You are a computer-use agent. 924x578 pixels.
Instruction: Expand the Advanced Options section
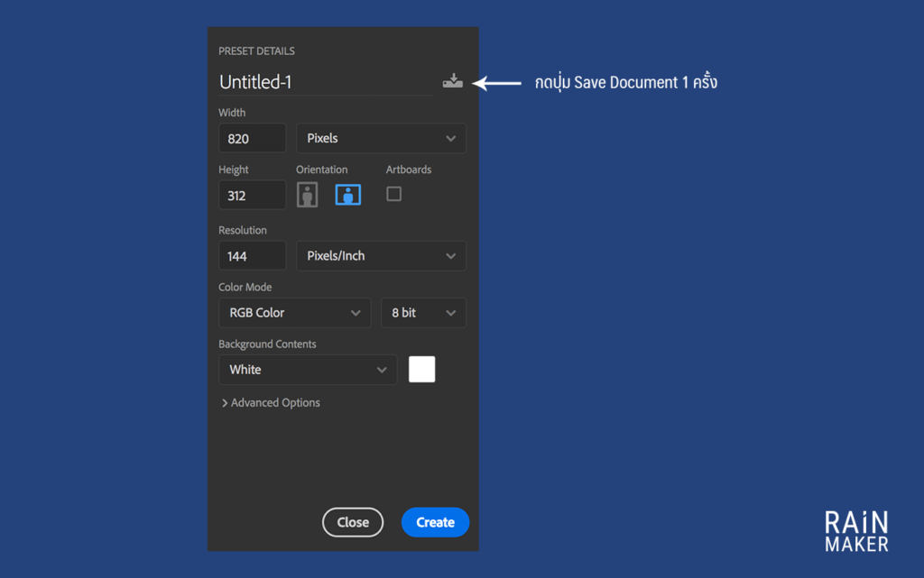point(271,403)
